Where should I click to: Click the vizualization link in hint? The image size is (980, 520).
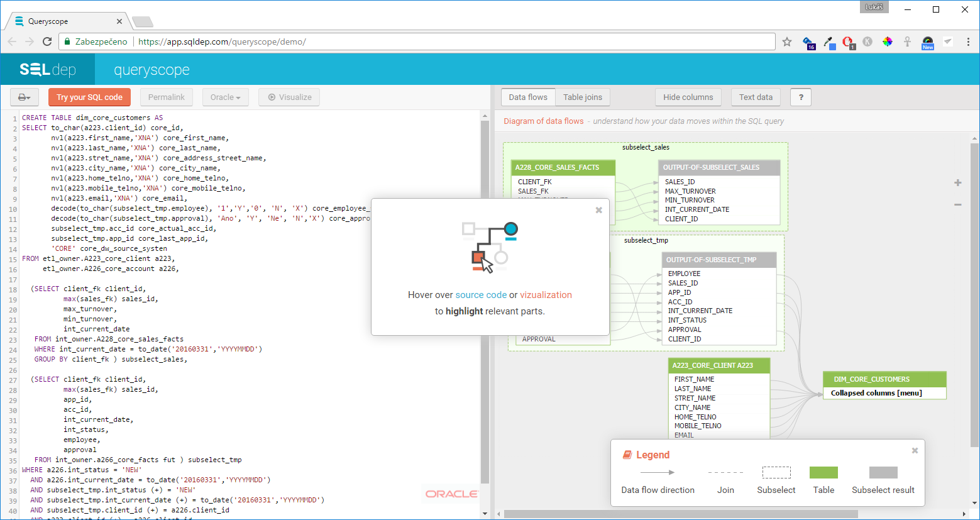[x=546, y=295]
